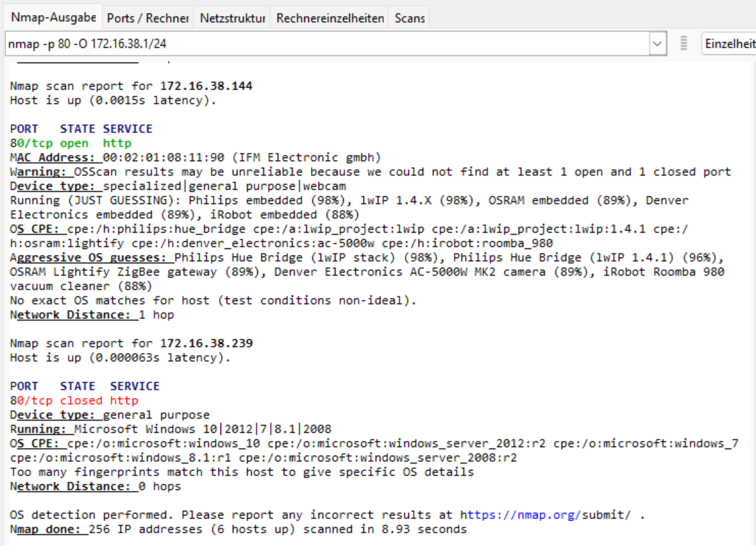Click the 'Aggressive OS guesses' label
Image resolution: width=756 pixels, height=546 pixels.
[91, 257]
